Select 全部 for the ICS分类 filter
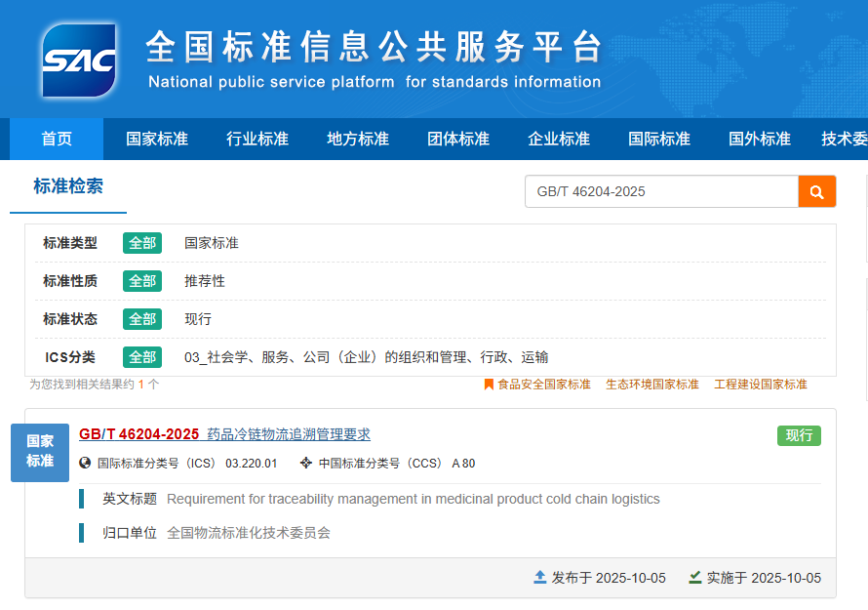The image size is (868, 610). click(x=142, y=356)
